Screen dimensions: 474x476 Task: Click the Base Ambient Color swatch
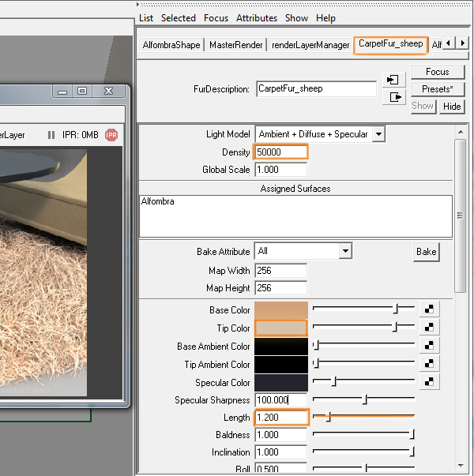tap(281, 346)
